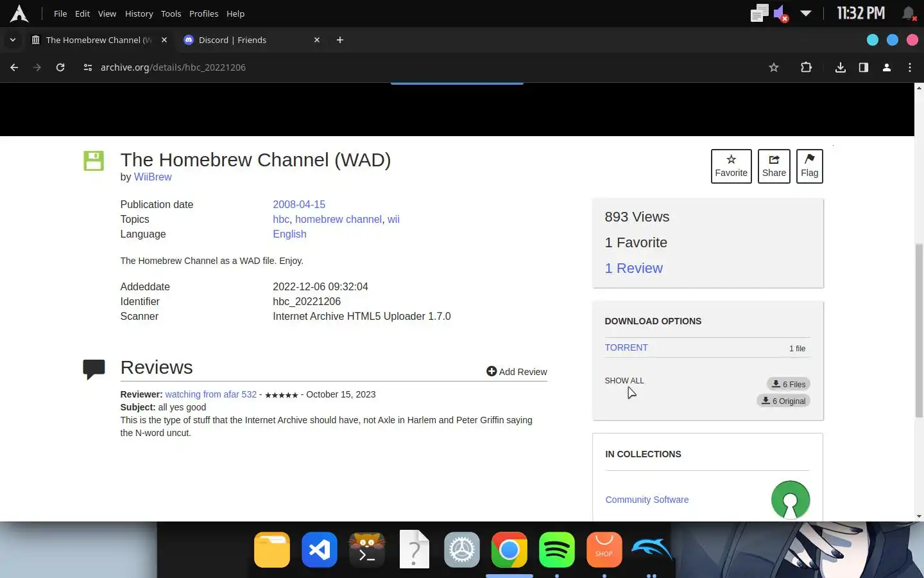
Task: Open the browser extensions puzzle icon
Action: (807, 67)
